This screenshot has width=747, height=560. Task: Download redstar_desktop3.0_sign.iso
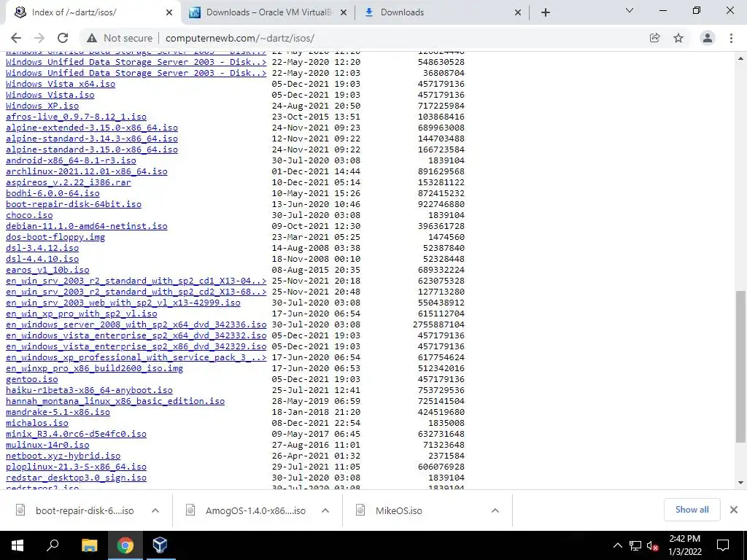click(x=76, y=478)
